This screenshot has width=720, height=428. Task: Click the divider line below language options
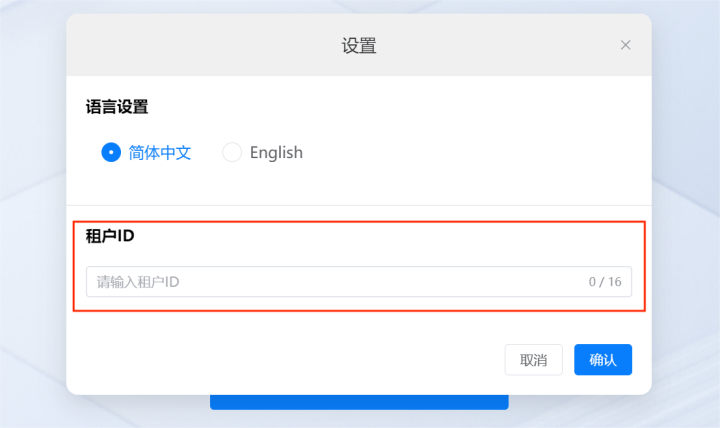(x=359, y=205)
